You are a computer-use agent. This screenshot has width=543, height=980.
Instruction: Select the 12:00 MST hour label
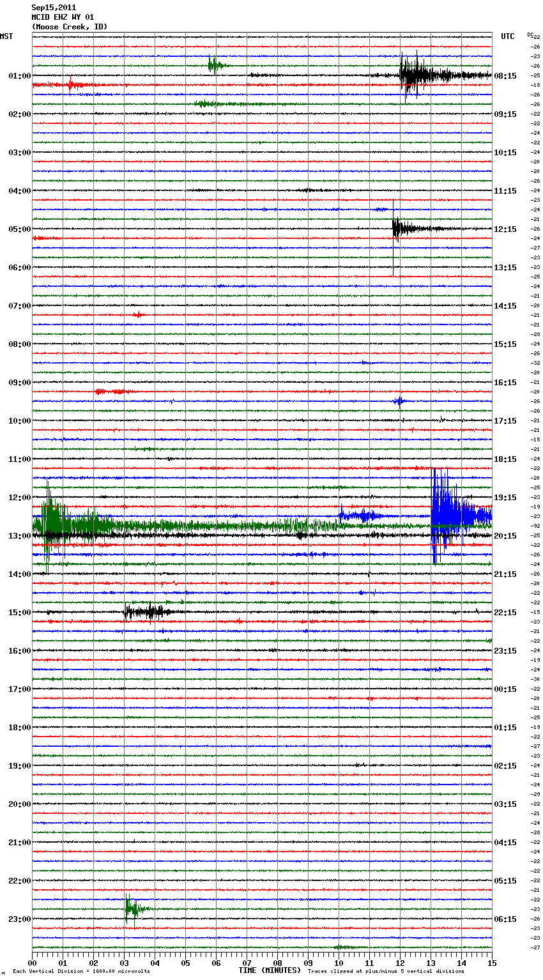(x=19, y=498)
